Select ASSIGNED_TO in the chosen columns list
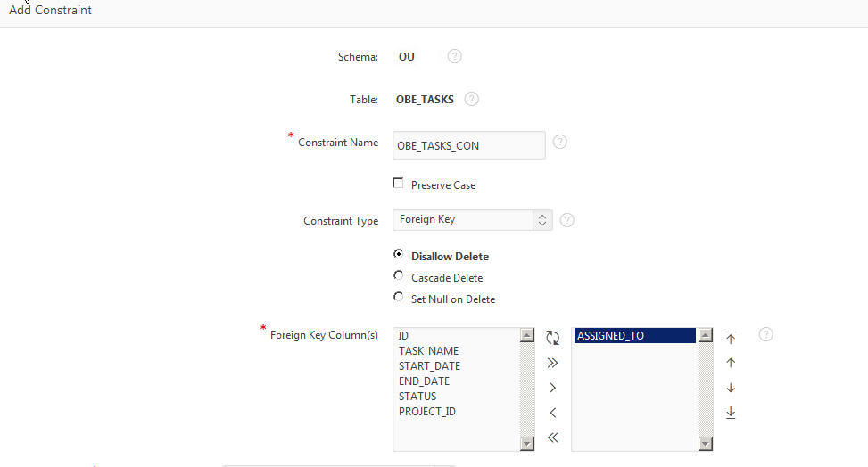The width and height of the screenshot is (868, 467). click(610, 336)
